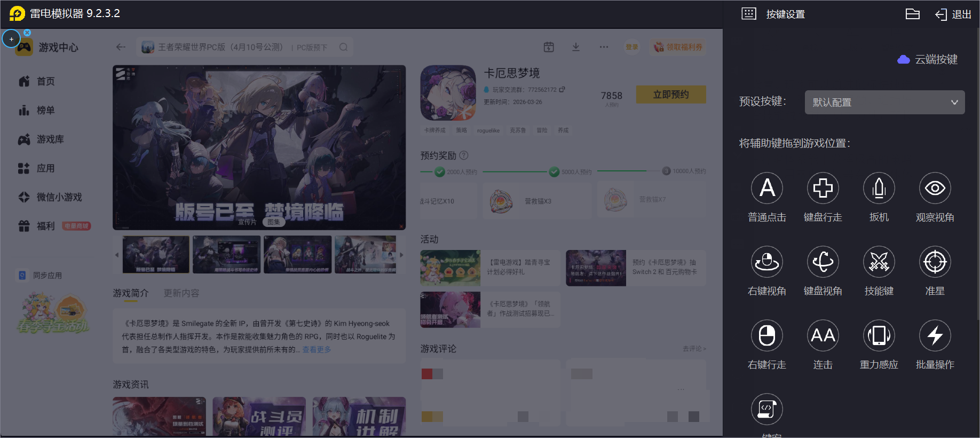Click the 卡牌养成 tag
The height and width of the screenshot is (438, 980).
tap(434, 130)
